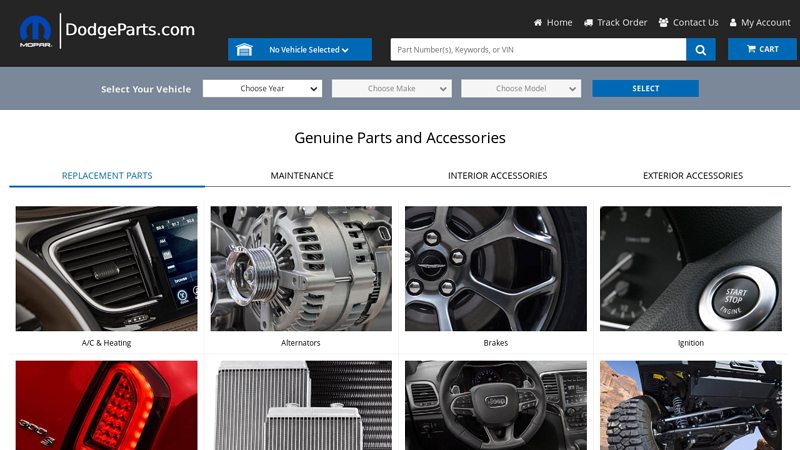Click the shopping cart icon
The width and height of the screenshot is (800, 450).
(751, 49)
